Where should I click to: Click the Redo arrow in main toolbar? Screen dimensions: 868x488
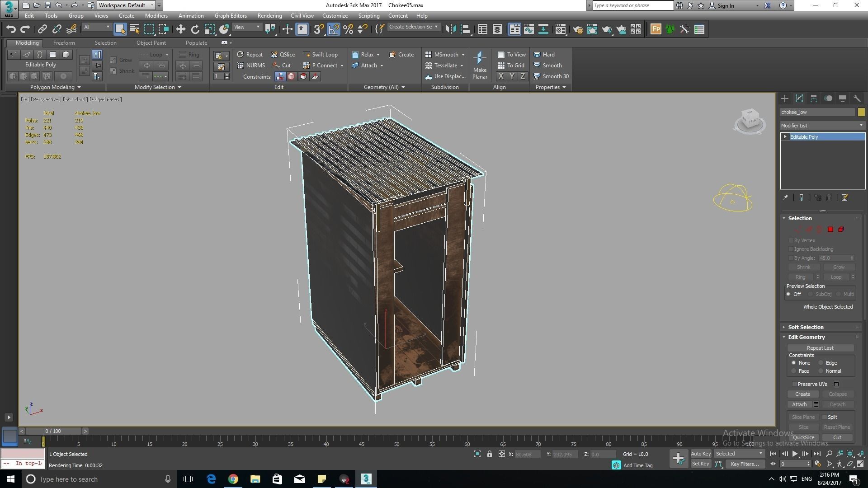pyautogui.click(x=25, y=29)
